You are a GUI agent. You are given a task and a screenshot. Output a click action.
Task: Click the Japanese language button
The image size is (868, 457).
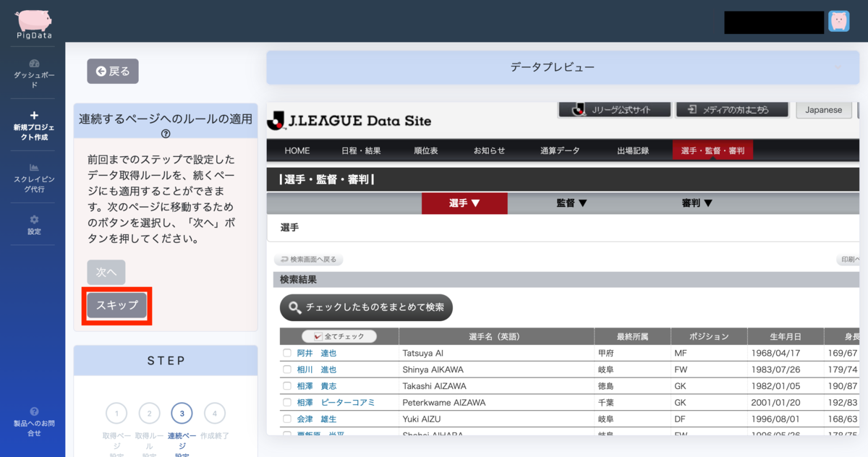click(824, 110)
